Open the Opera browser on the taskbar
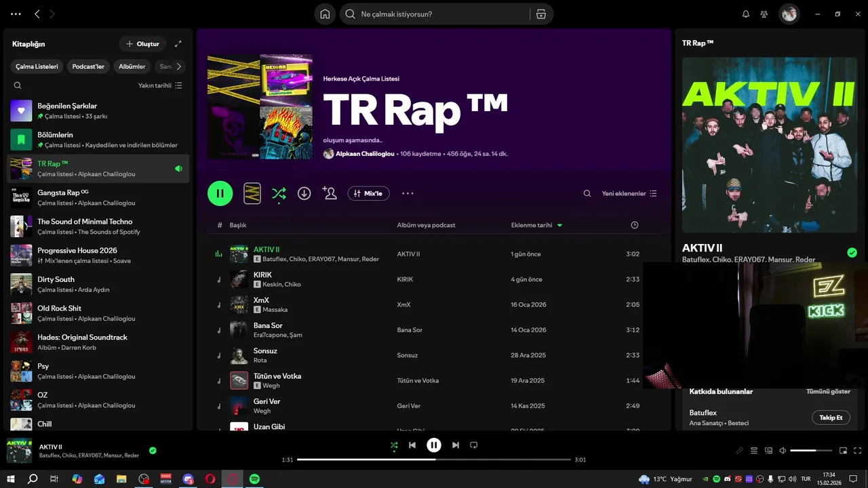Viewport: 868px width, 488px height. [210, 479]
